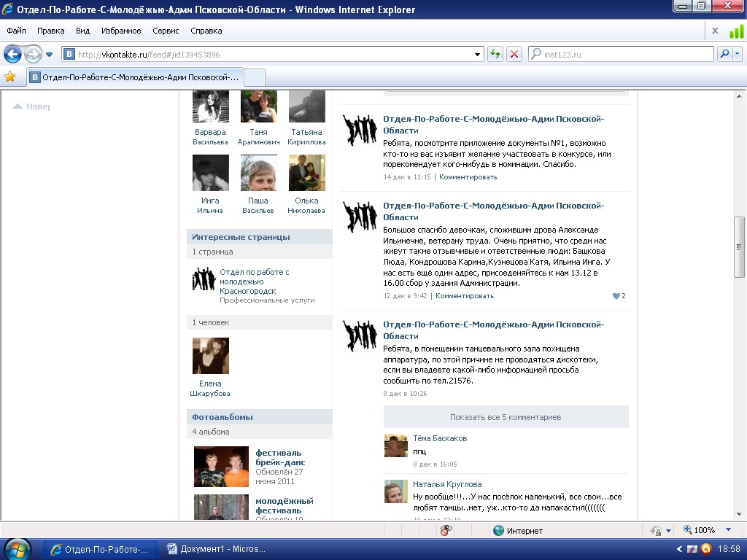This screenshot has height=560, width=747.
Task: Click the vertical scrollbar thumb
Action: click(739, 246)
